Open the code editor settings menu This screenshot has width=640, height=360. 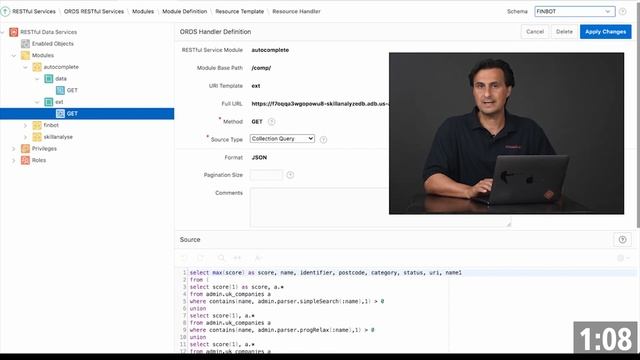[x=623, y=258]
